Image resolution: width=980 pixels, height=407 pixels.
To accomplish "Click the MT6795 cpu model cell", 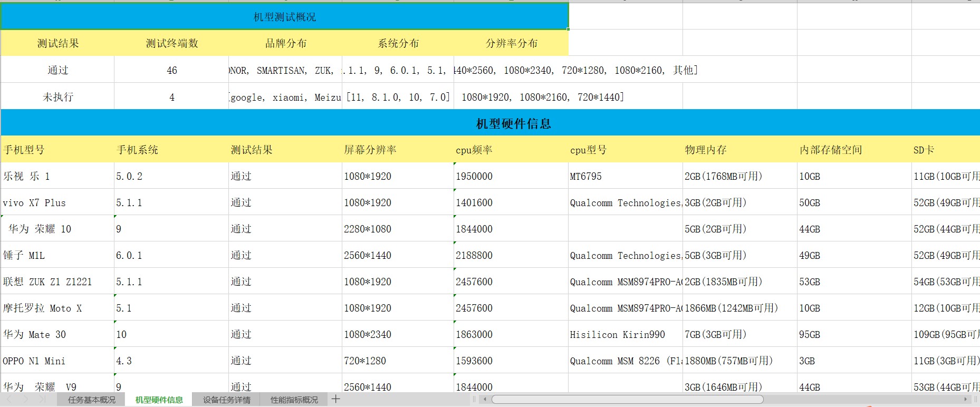I will [626, 176].
